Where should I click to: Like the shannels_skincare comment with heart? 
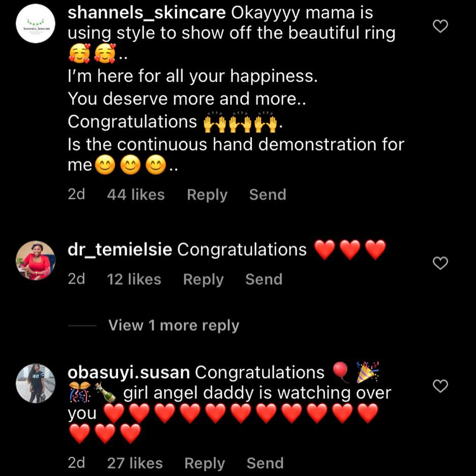[440, 26]
